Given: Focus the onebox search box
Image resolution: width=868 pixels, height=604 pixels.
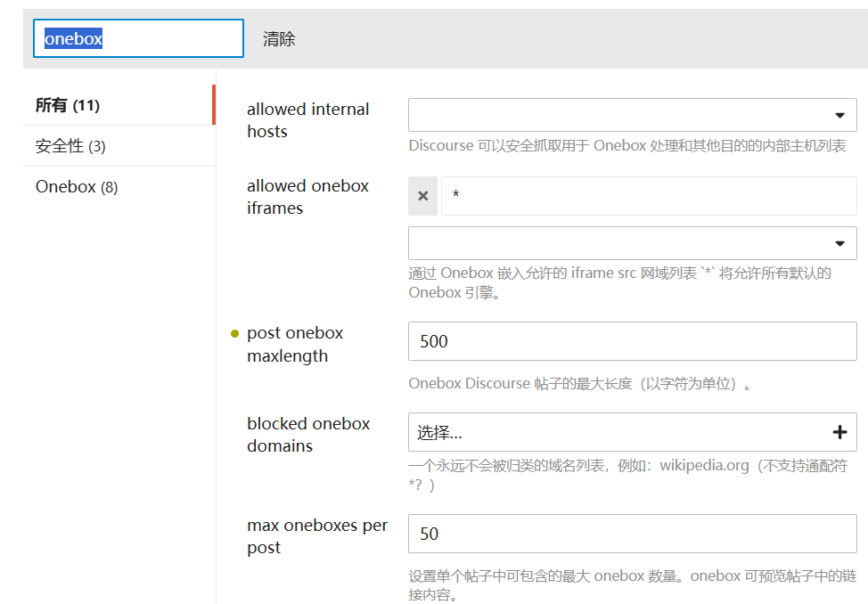Looking at the screenshot, I should [138, 38].
